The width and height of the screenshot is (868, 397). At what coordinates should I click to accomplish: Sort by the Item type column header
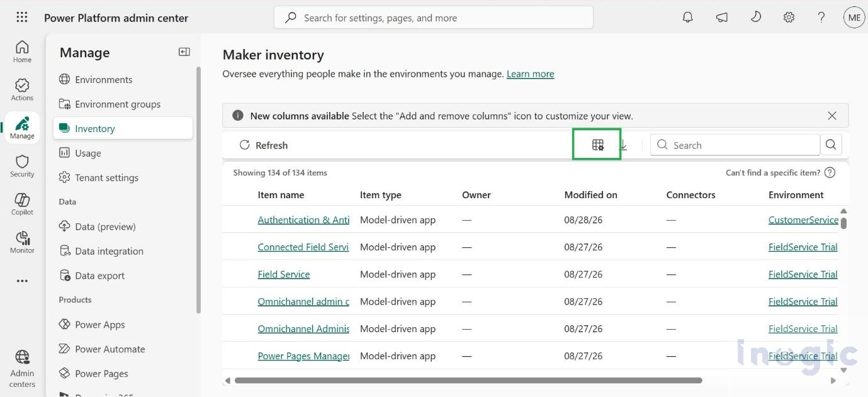tap(380, 195)
